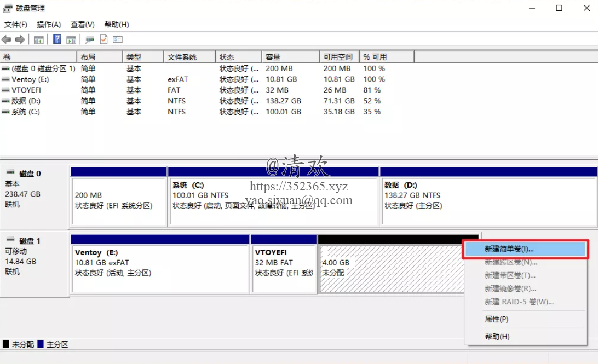
Task: Sort by the 卷 column header
Action: click(x=38, y=57)
